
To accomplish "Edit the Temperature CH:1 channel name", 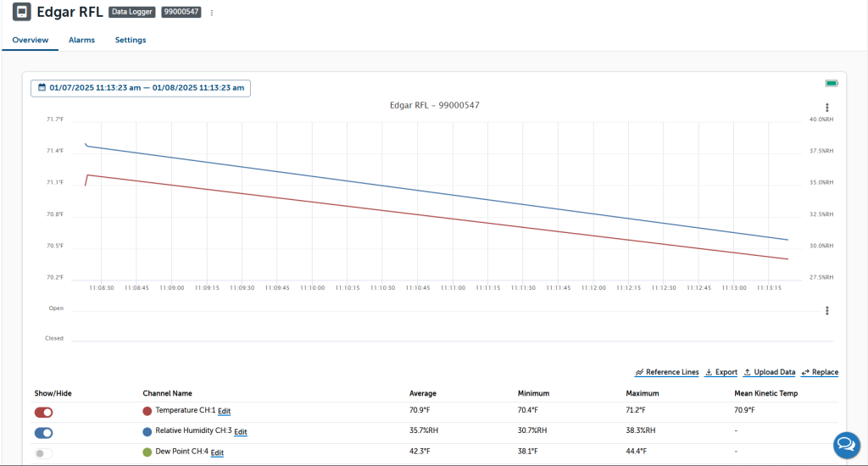I will click(224, 411).
